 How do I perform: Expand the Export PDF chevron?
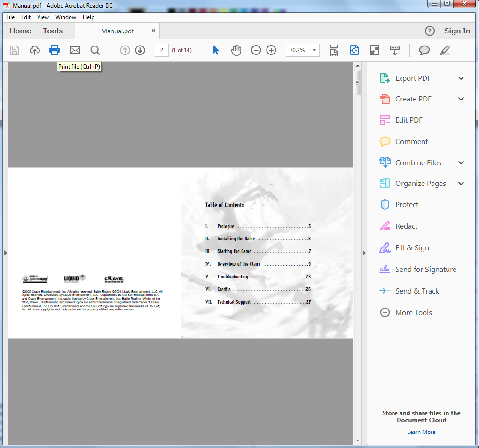pos(461,78)
